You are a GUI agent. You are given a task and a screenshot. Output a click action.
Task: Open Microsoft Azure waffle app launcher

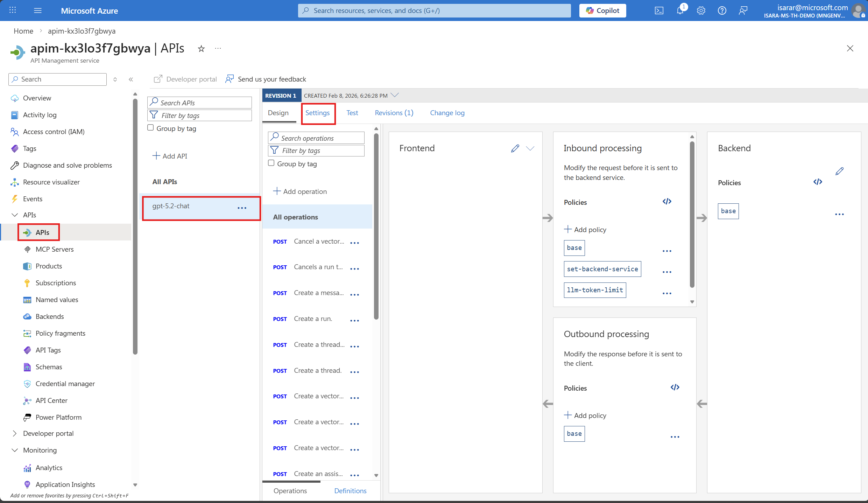pyautogui.click(x=13, y=10)
